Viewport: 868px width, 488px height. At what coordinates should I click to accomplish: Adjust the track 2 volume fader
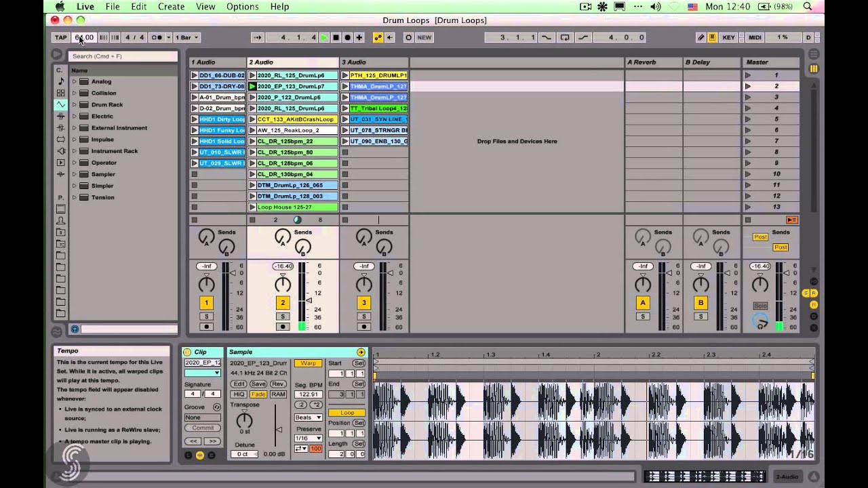[x=309, y=300]
